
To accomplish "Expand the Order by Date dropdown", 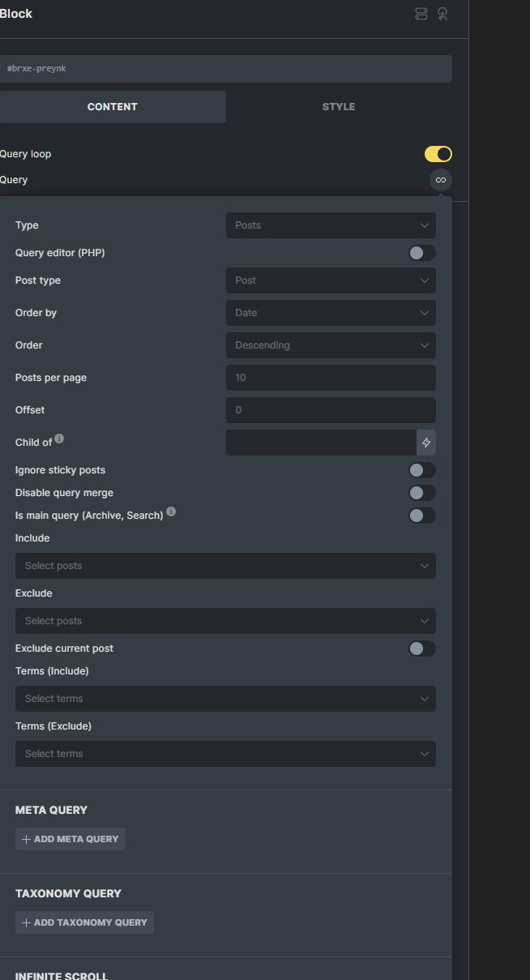I will coord(331,313).
